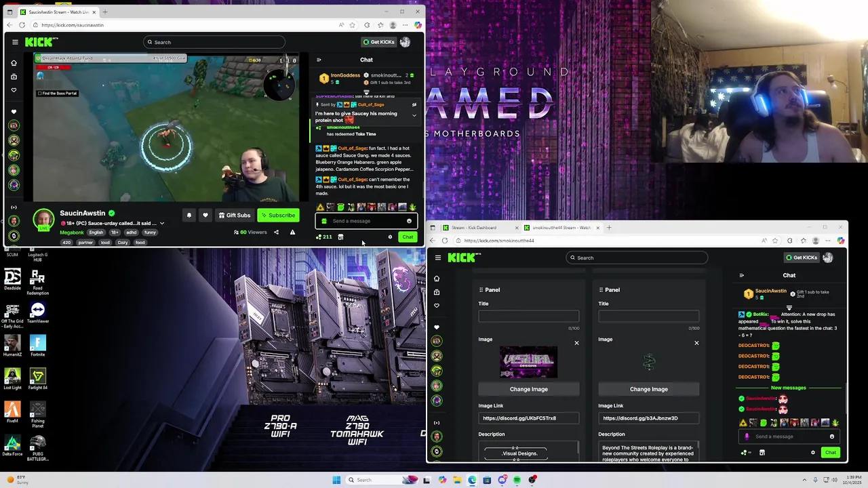Open the shop icon in SaucinAwstin chat
This screenshot has width=868, height=488.
pos(340,237)
